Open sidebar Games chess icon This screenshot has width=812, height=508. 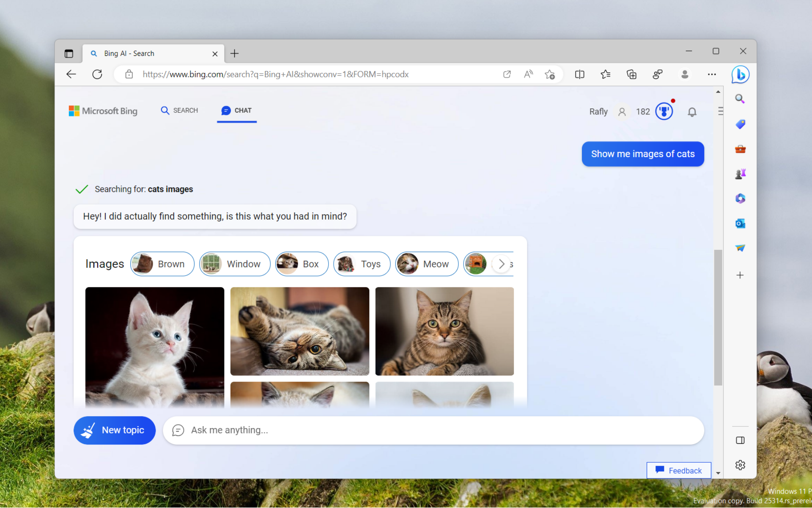pyautogui.click(x=740, y=174)
